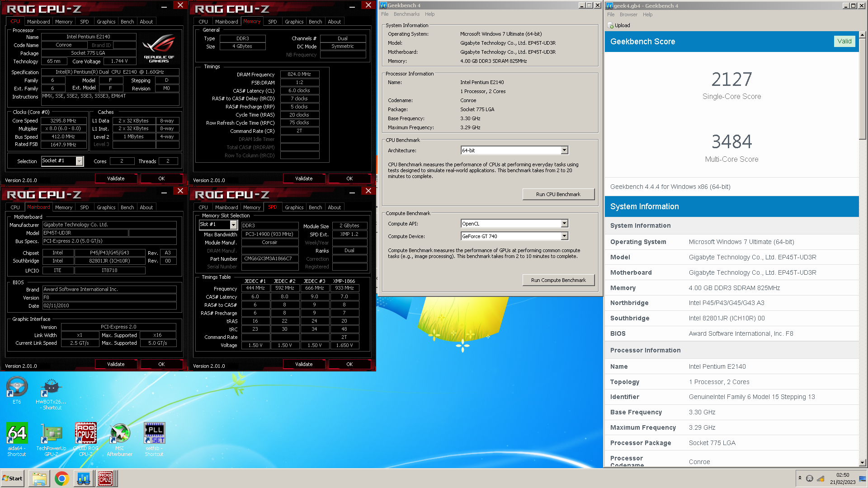Open Browser menu in geek4.gb4 window
The image size is (868, 488).
628,14
